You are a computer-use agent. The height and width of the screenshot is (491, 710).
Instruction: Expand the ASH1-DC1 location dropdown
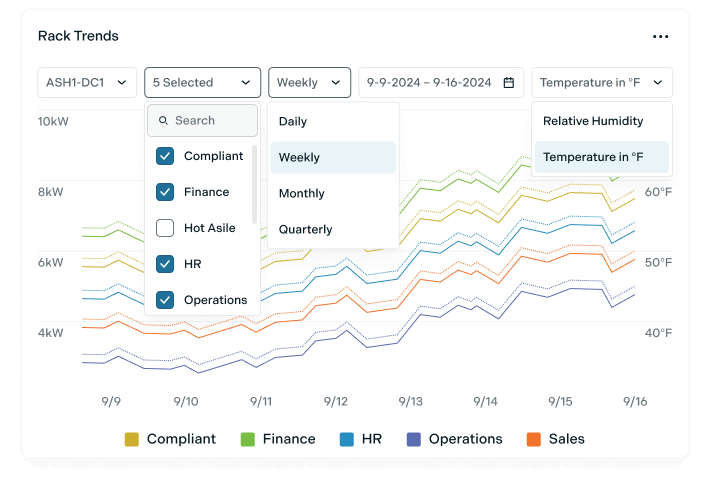pyautogui.click(x=87, y=83)
